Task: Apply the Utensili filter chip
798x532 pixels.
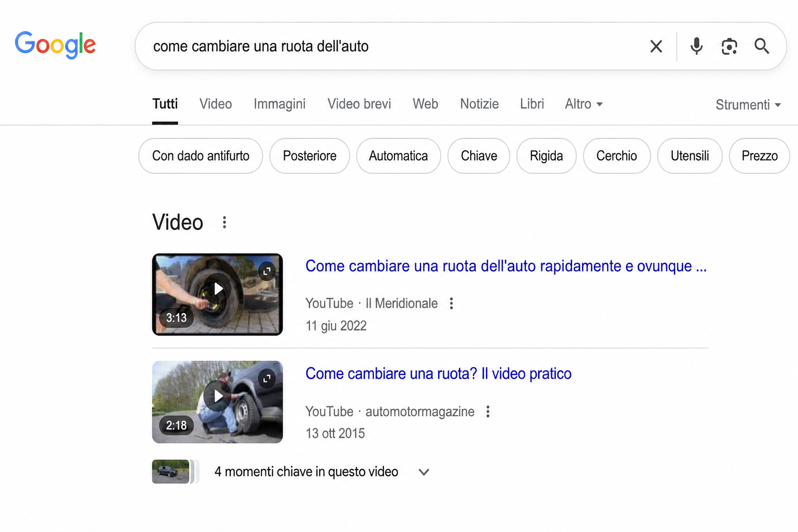Action: (690, 156)
